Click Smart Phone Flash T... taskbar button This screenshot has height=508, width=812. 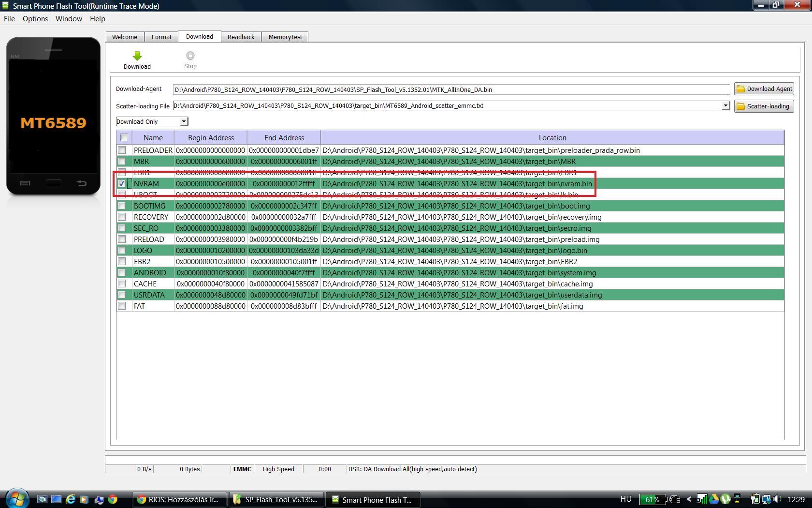pos(373,500)
